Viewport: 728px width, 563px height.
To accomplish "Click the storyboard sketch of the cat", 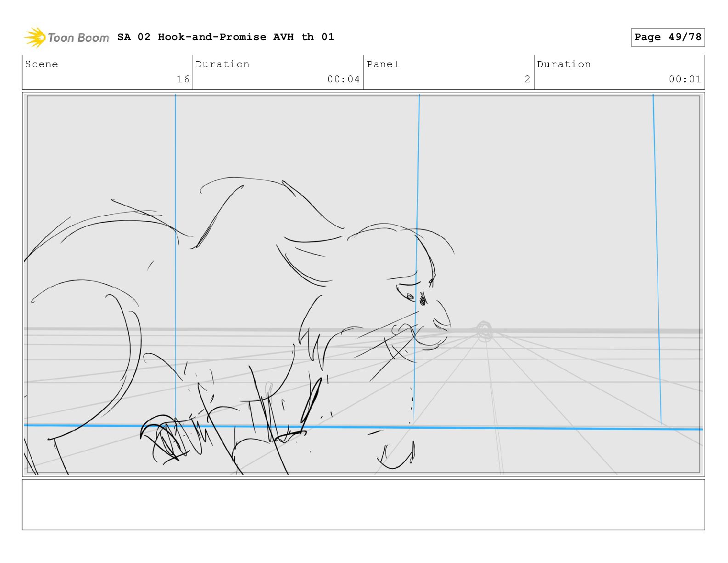I will point(239,327).
